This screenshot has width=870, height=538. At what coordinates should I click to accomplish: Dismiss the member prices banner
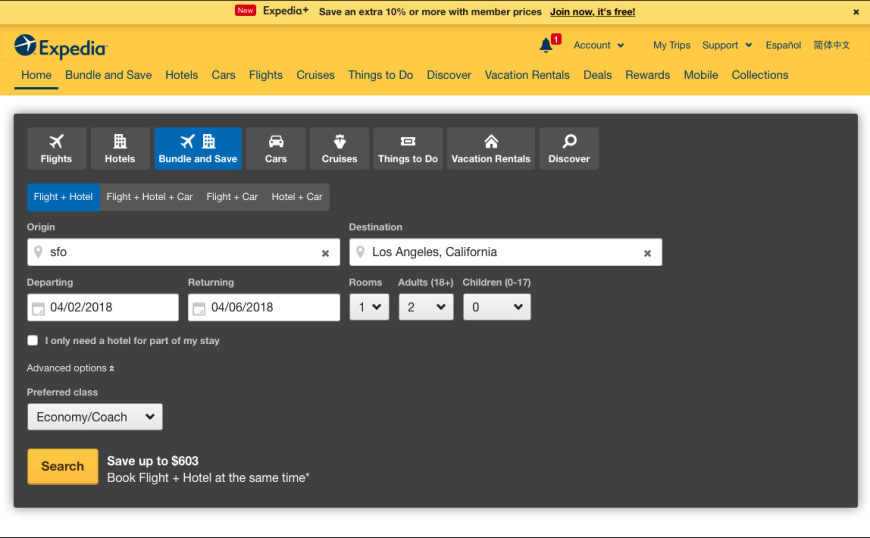(856, 12)
